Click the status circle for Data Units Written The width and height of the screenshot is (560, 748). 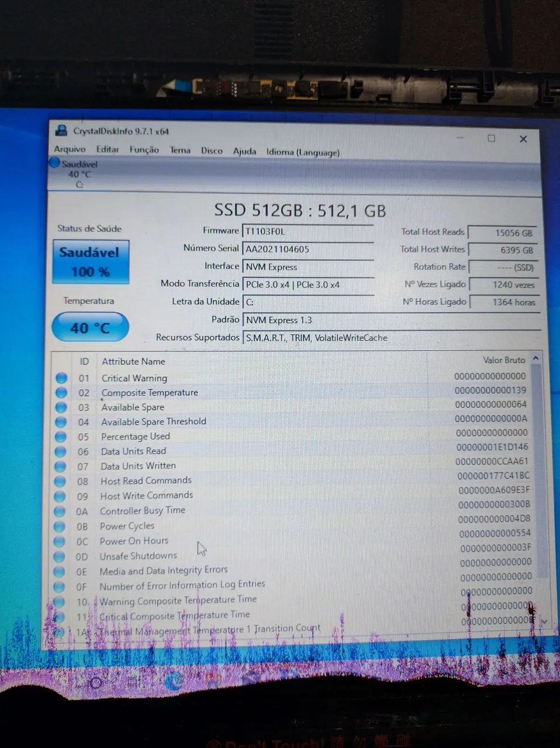60,466
